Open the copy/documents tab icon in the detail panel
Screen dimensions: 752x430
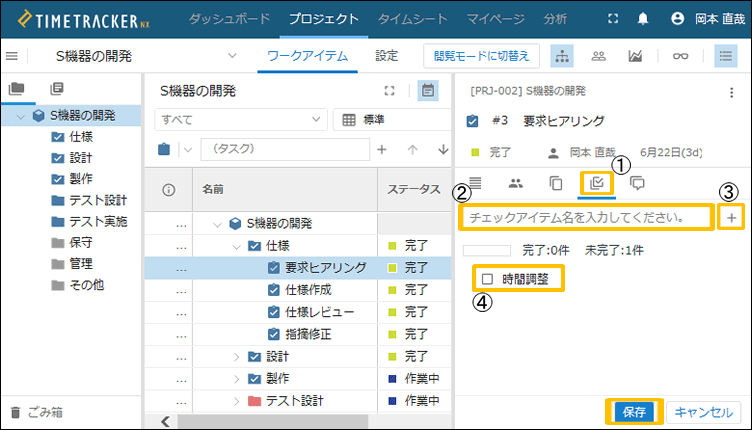pyautogui.click(x=556, y=183)
